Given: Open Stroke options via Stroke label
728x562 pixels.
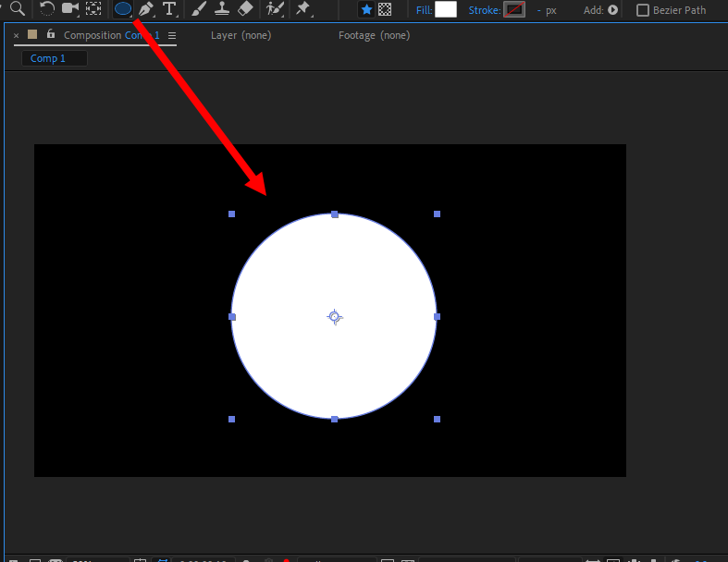Looking at the screenshot, I should click(484, 10).
